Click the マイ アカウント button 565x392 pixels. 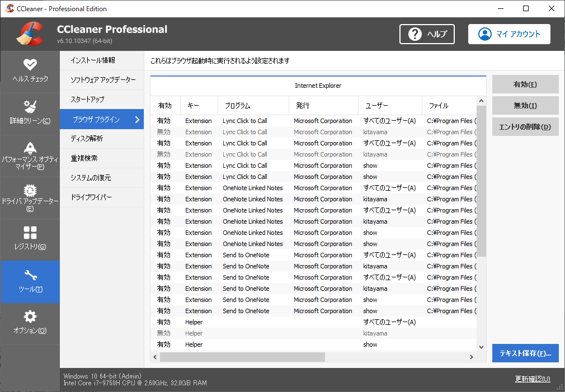509,34
